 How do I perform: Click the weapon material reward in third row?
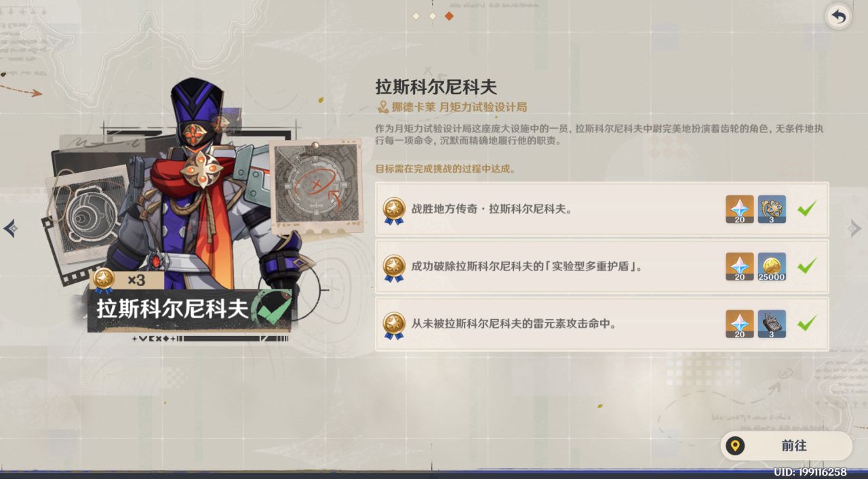772,325
